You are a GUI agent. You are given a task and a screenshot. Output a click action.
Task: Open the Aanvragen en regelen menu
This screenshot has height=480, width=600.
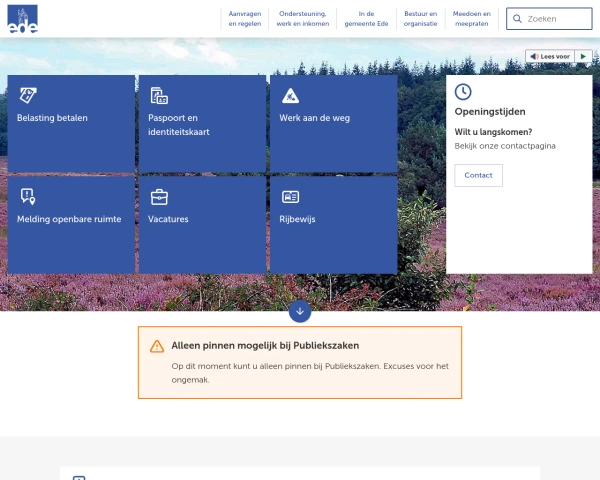245,19
